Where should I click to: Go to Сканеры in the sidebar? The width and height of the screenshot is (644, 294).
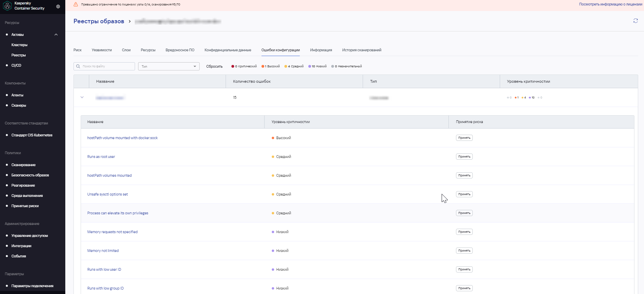19,105
